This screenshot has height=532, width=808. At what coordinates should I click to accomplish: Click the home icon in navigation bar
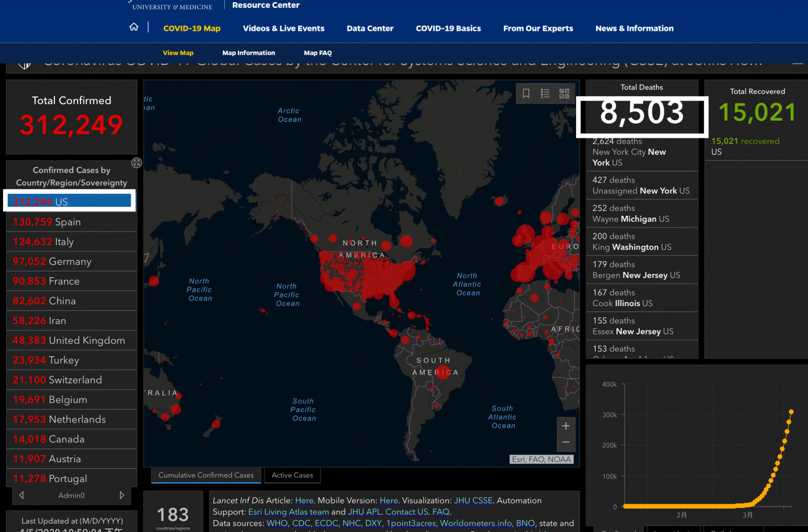click(x=134, y=27)
